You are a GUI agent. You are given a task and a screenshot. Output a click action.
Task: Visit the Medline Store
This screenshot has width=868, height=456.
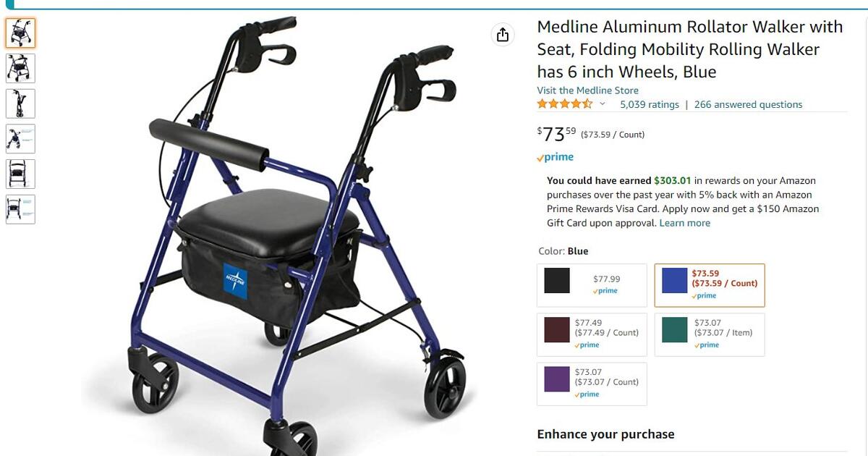(x=587, y=90)
